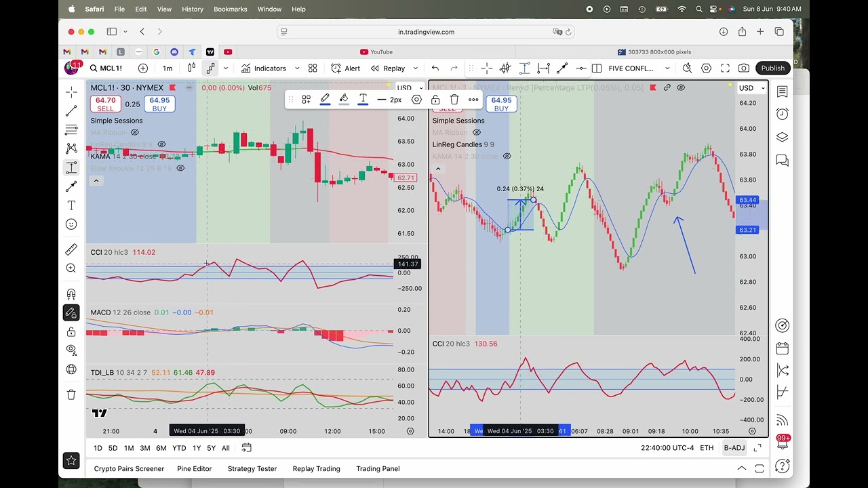
Task: Click the 64.70 SELL button
Action: tap(106, 104)
